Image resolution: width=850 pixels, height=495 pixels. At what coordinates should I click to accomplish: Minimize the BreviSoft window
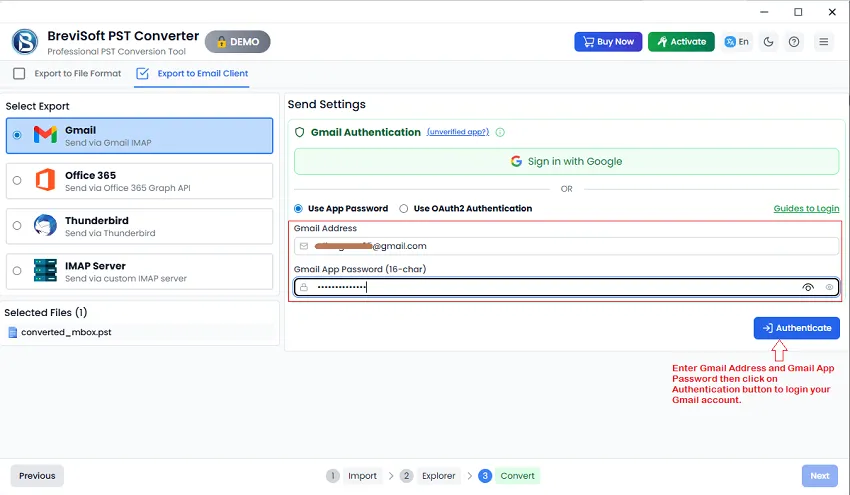pos(764,12)
